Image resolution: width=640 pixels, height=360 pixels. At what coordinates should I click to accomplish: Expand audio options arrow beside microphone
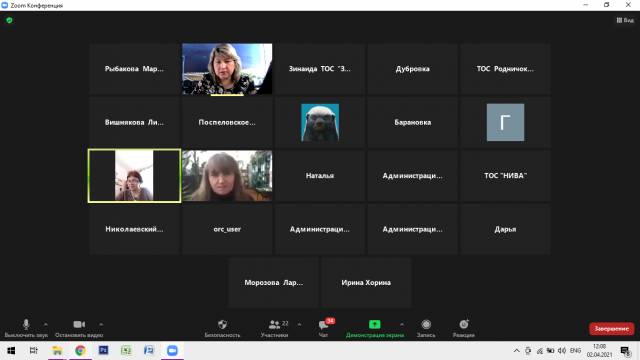click(46, 324)
